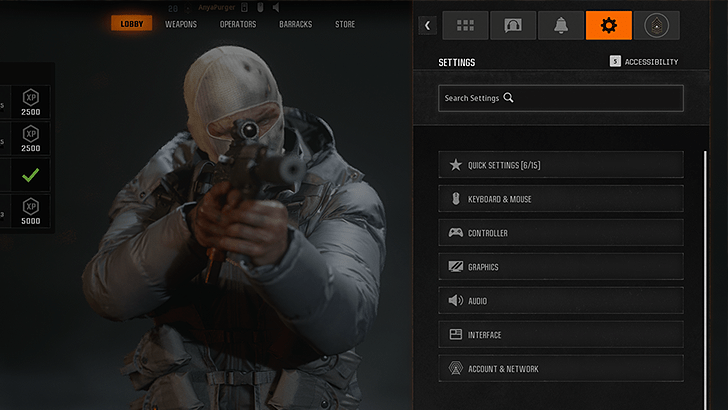Open Account & Network settings
The height and width of the screenshot is (410, 728).
[561, 368]
